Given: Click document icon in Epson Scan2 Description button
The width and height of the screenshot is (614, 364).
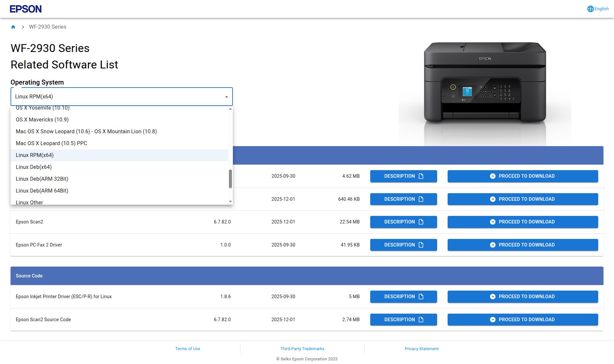Looking at the screenshot, I should [x=421, y=222].
